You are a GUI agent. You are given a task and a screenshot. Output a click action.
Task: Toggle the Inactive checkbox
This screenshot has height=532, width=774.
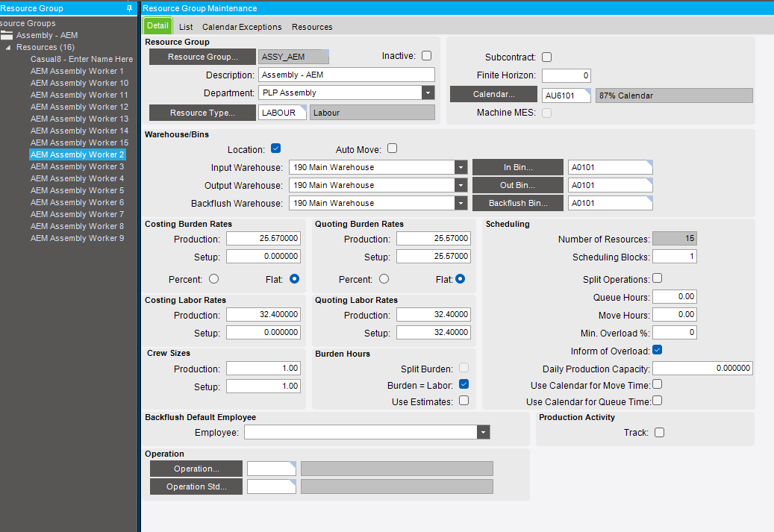[x=426, y=56]
